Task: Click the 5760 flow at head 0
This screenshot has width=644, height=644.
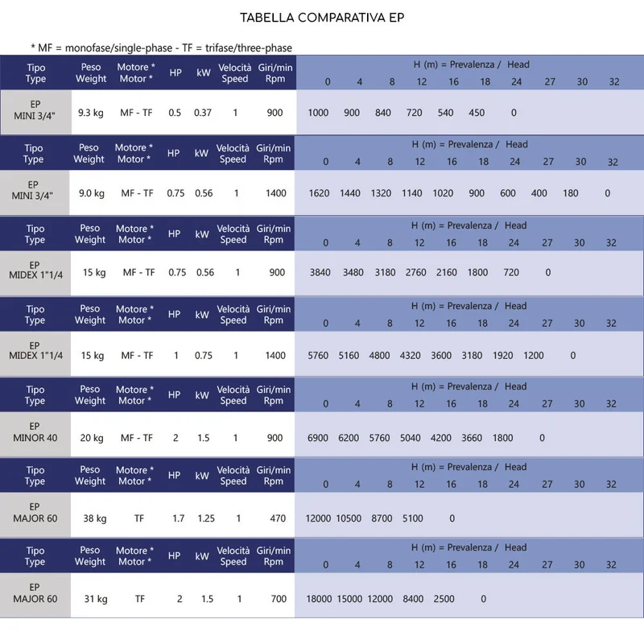Action: coord(318,355)
